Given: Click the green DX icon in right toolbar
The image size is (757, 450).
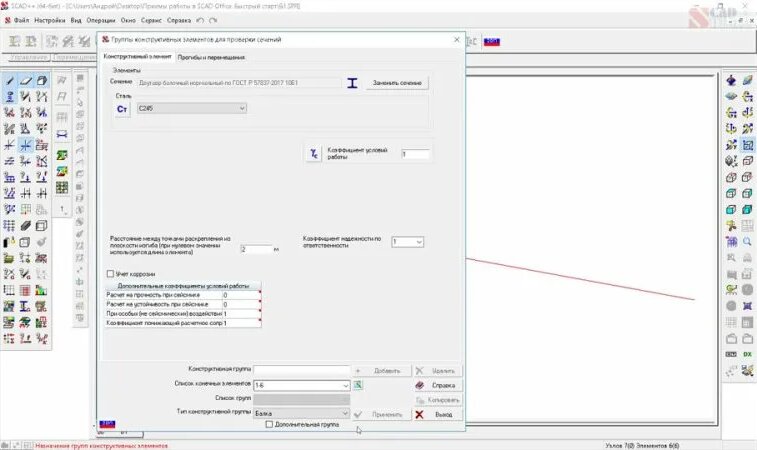Looking at the screenshot, I should [747, 354].
